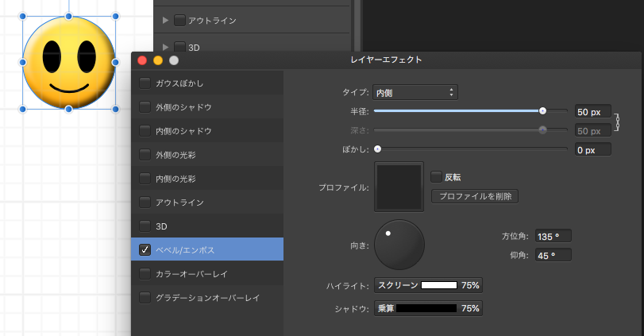Click the smiley face shape on canvas

coord(69,63)
